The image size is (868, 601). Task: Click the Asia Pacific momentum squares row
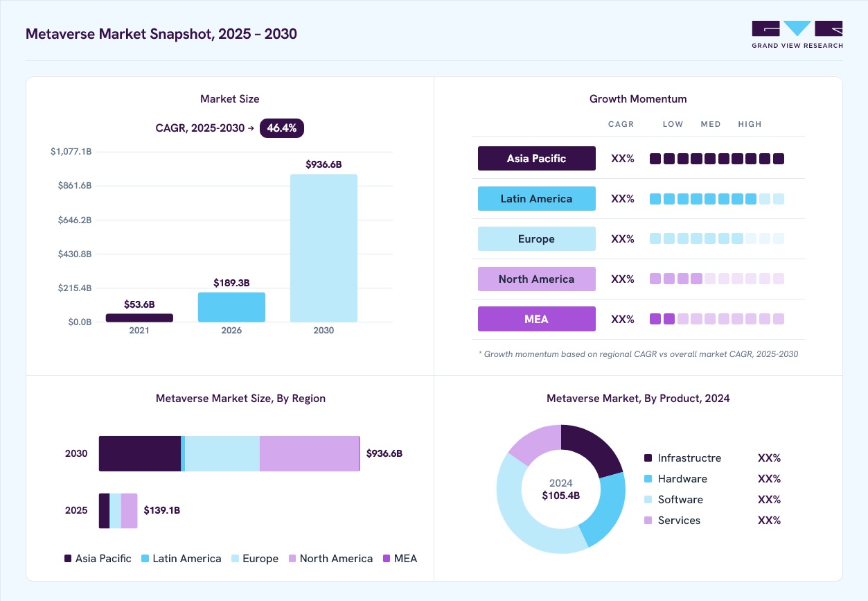tap(717, 159)
